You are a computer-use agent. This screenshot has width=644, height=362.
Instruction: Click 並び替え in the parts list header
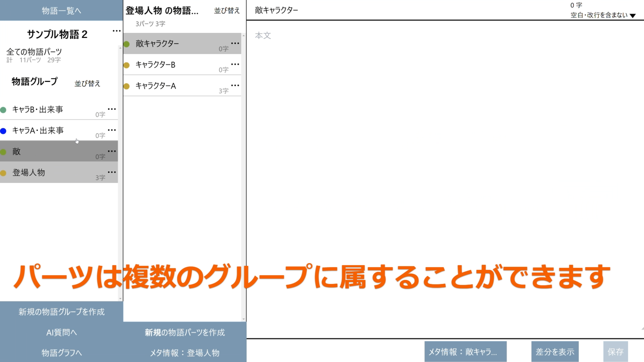tap(227, 11)
